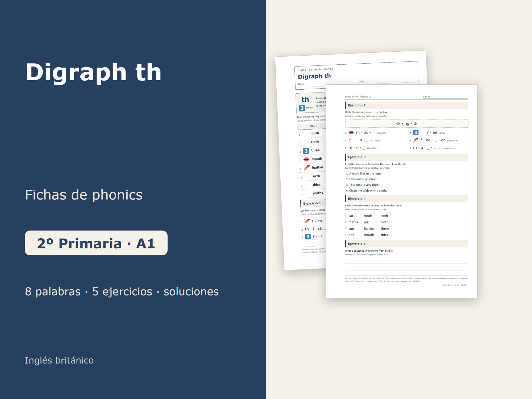
Task: Circle the word 'bed' in Ejercicio 4
Action: [x=351, y=235]
